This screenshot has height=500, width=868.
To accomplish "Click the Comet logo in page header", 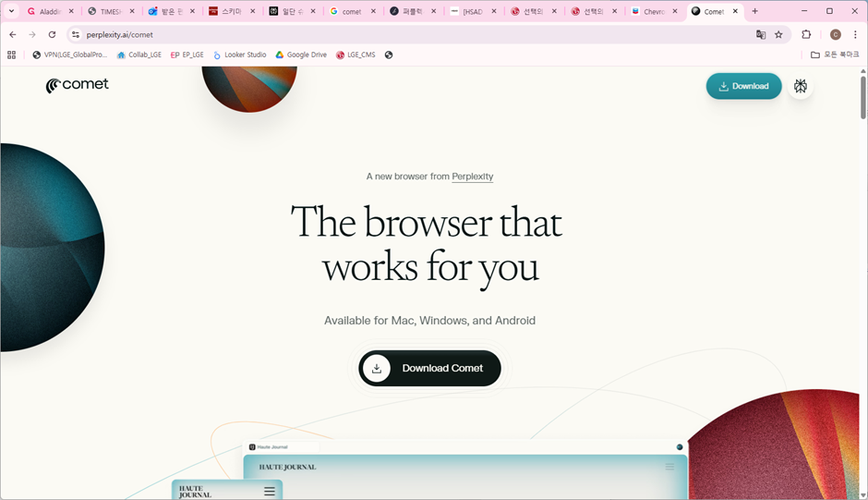I will [77, 85].
